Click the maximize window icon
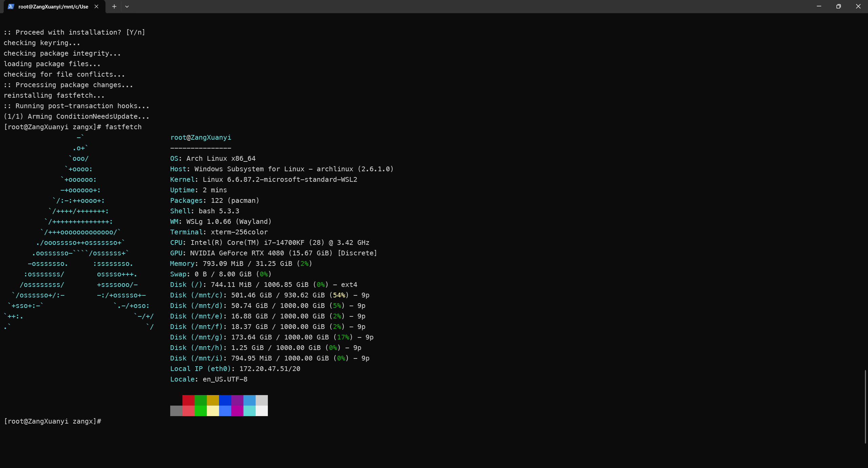 [839, 6]
